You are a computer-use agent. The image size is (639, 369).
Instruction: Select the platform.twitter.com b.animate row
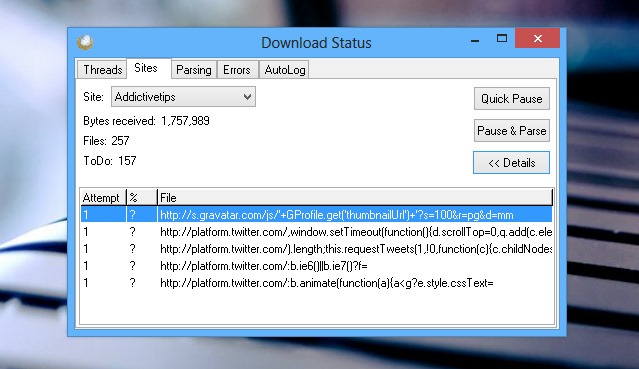pos(316,283)
